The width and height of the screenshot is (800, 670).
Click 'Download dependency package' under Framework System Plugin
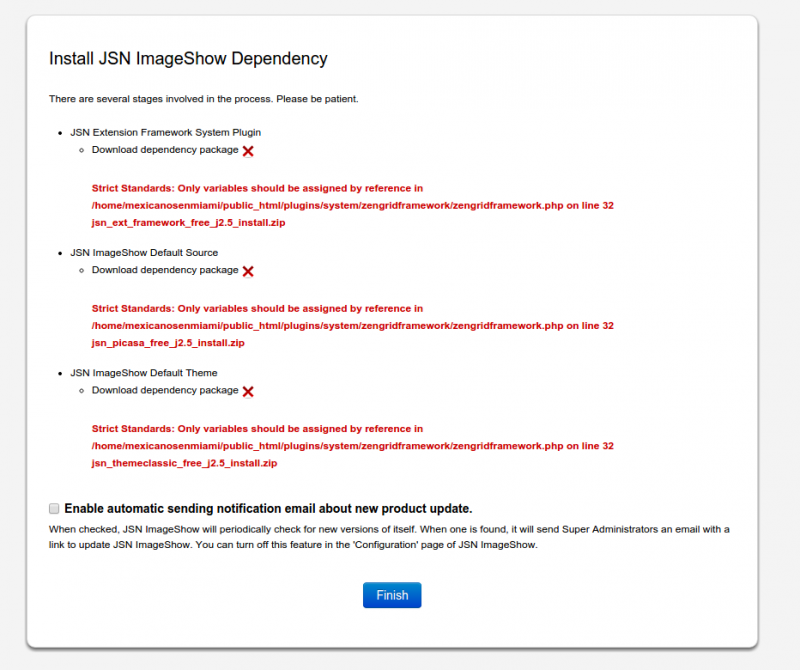click(x=165, y=150)
